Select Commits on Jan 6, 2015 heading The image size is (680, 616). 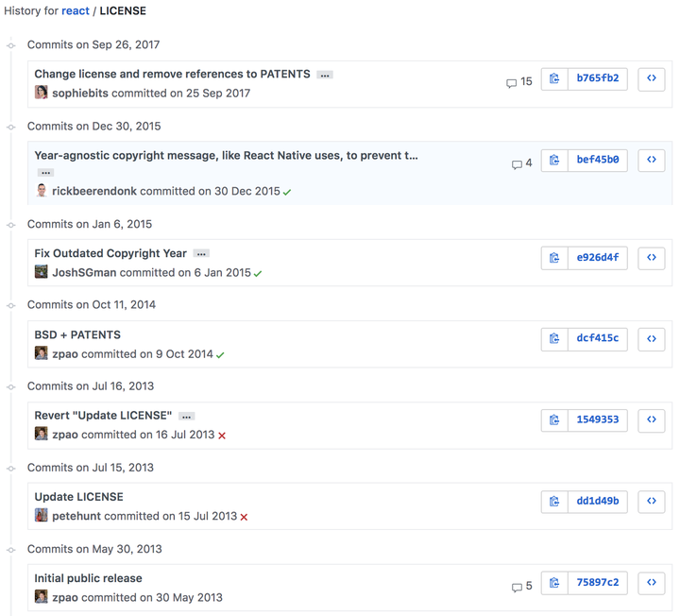point(90,224)
